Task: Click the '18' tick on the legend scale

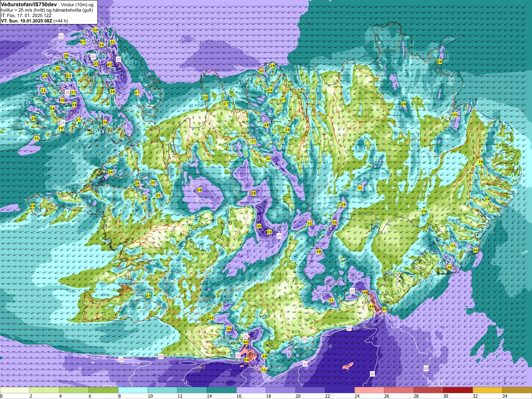Action: [268, 396]
